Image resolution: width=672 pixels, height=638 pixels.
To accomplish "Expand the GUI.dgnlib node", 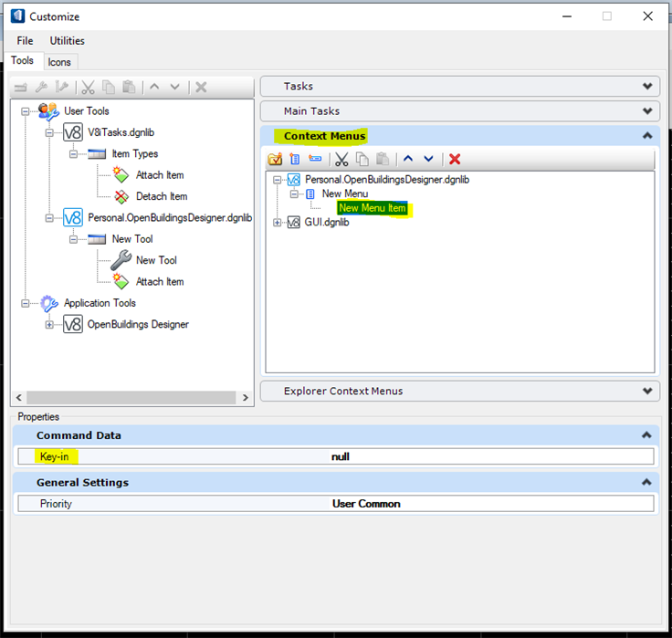I will click(278, 223).
